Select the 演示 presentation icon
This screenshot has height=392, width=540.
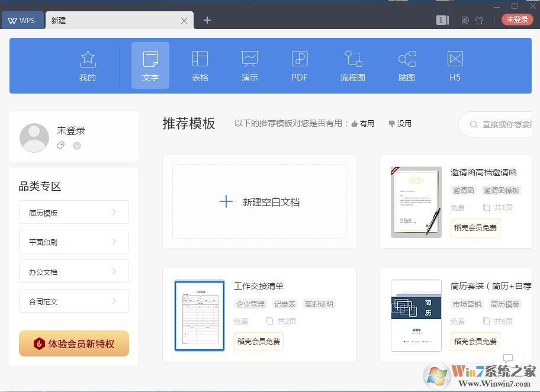pyautogui.click(x=250, y=65)
